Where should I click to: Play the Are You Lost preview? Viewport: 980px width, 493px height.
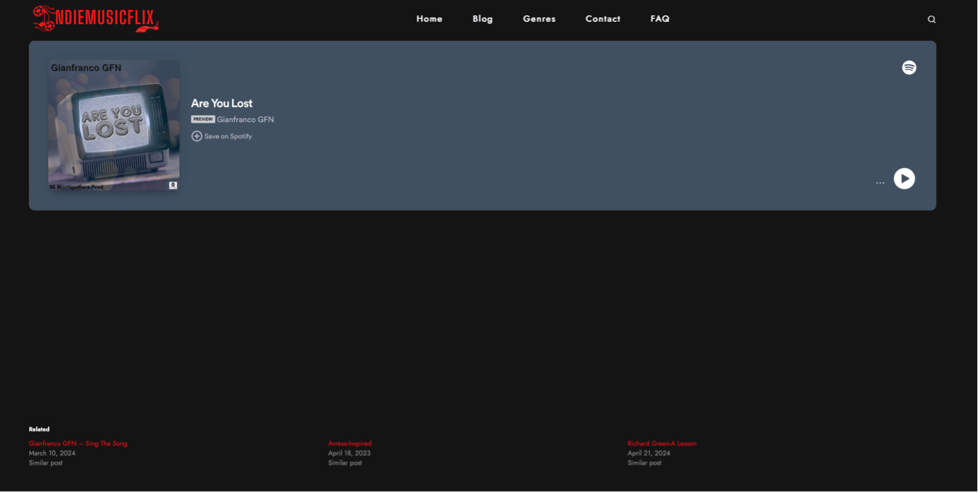pos(907,179)
